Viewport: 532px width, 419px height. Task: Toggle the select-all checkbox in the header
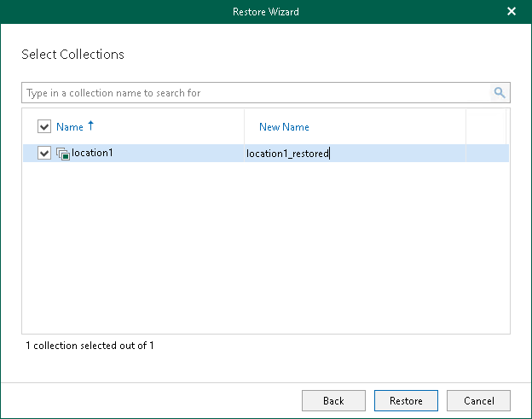[45, 127]
